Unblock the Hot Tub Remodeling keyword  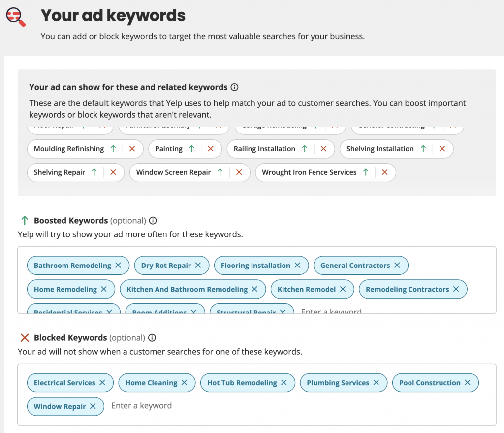284,382
